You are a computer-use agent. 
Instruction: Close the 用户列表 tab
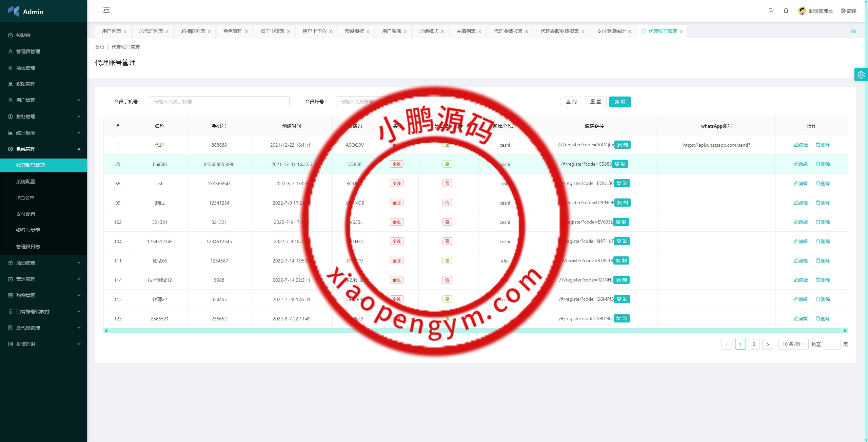click(x=125, y=31)
